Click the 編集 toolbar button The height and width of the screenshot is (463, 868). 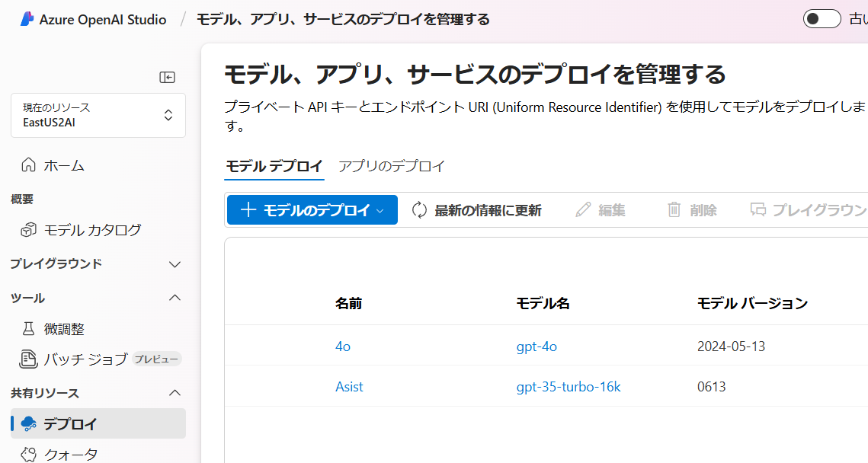(x=601, y=210)
